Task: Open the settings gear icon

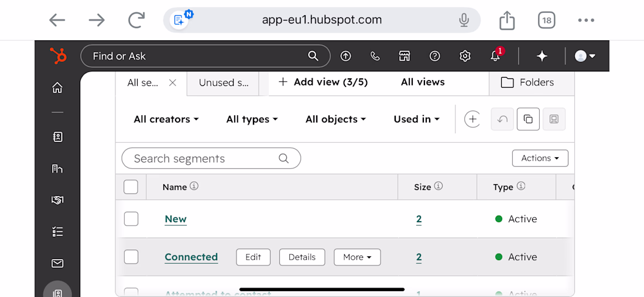Action: [x=464, y=56]
